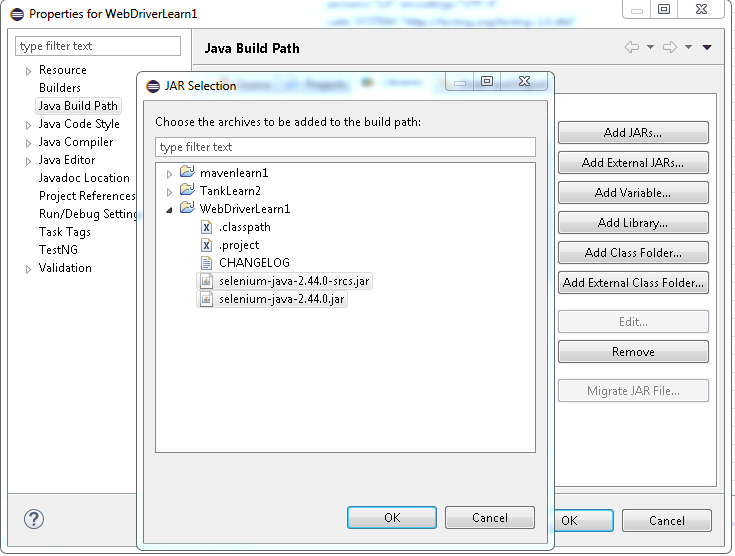Select Java Editor entry

(x=67, y=160)
